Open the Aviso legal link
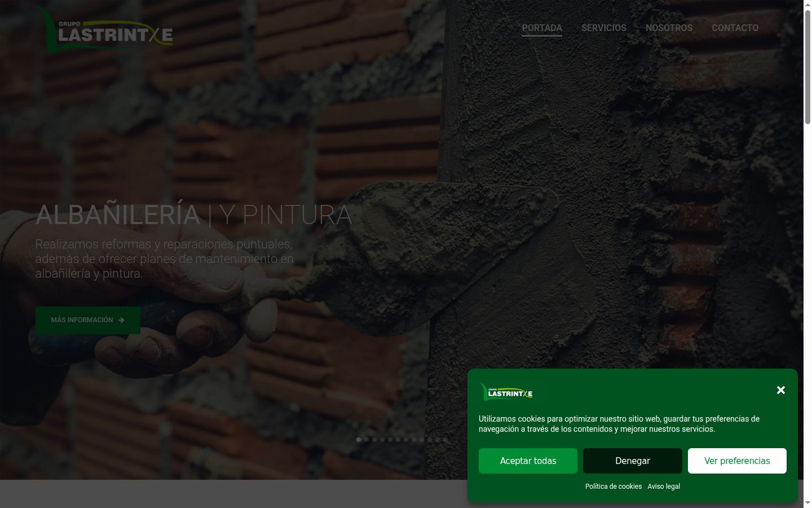The width and height of the screenshot is (812, 508). pyautogui.click(x=664, y=487)
